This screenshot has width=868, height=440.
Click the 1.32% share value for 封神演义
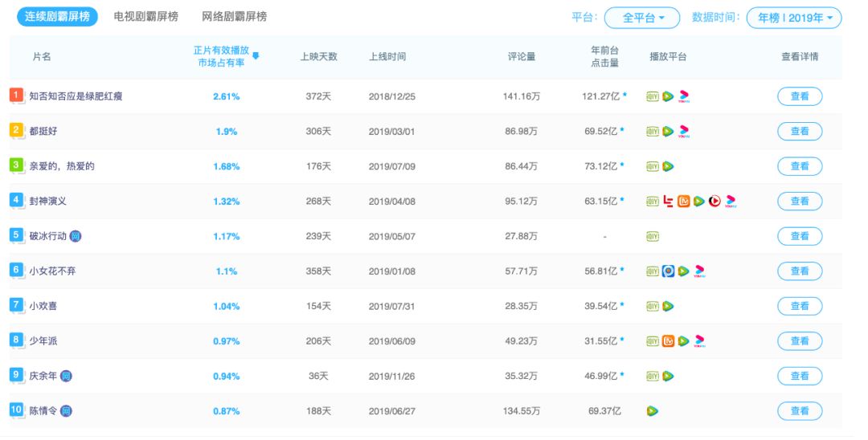tap(226, 202)
